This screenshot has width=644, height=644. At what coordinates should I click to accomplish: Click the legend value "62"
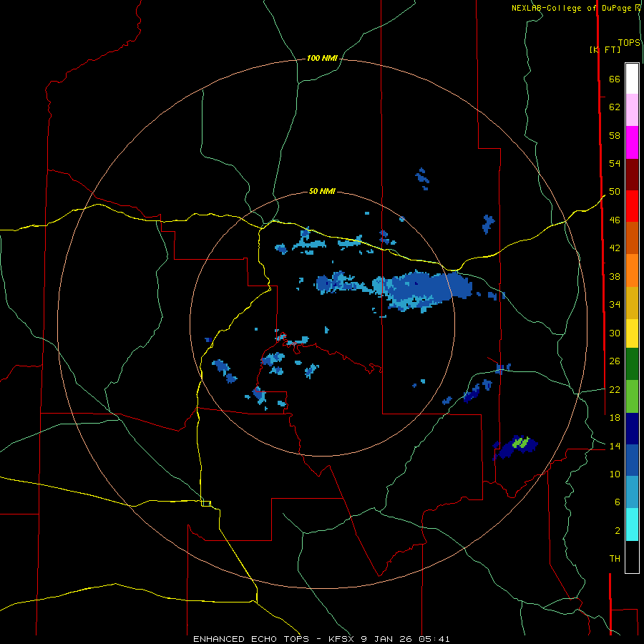(x=615, y=107)
